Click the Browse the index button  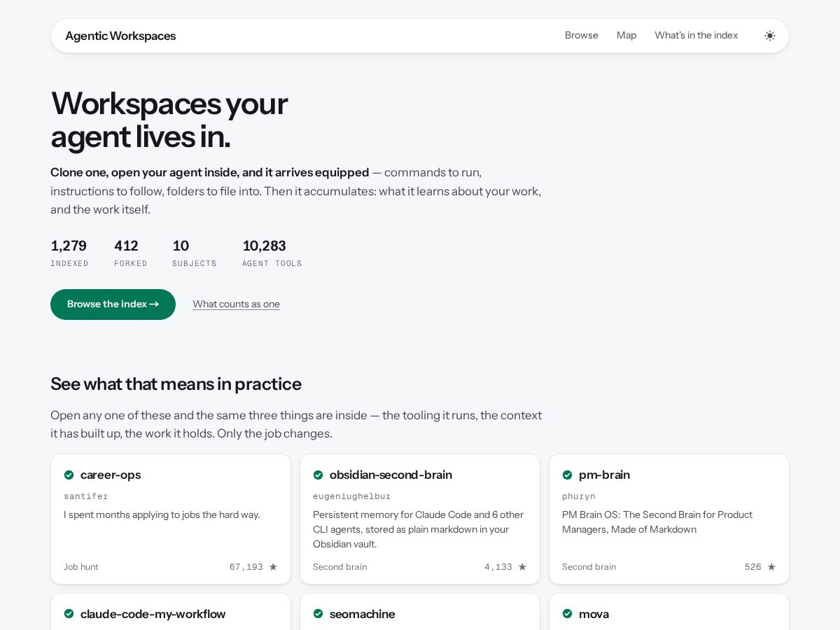tap(113, 304)
